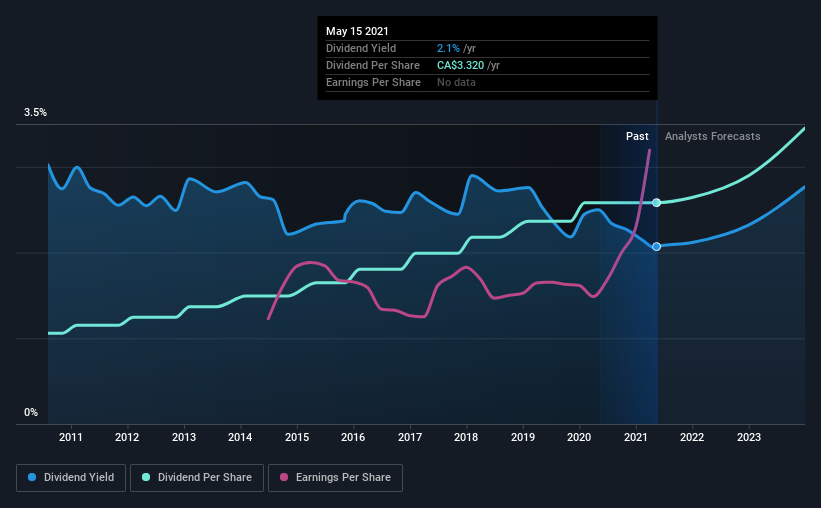Click the blue Dividend Yield legend dot

point(32,477)
